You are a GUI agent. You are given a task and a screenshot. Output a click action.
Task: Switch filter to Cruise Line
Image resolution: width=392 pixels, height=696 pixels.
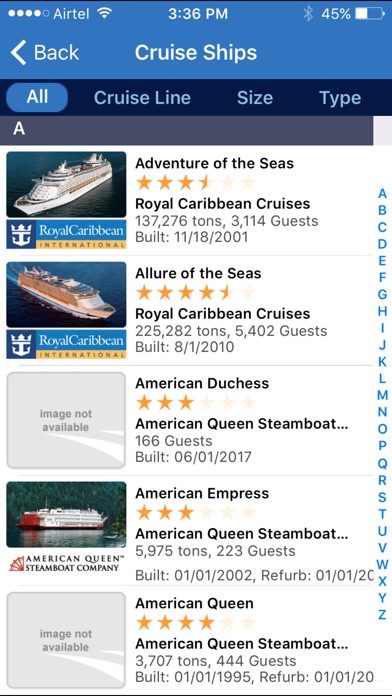[x=142, y=98]
